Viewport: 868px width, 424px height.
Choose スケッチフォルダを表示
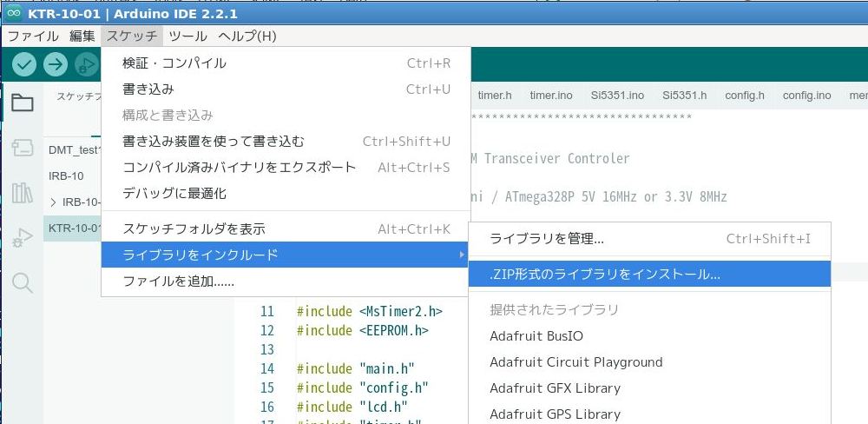(286, 229)
